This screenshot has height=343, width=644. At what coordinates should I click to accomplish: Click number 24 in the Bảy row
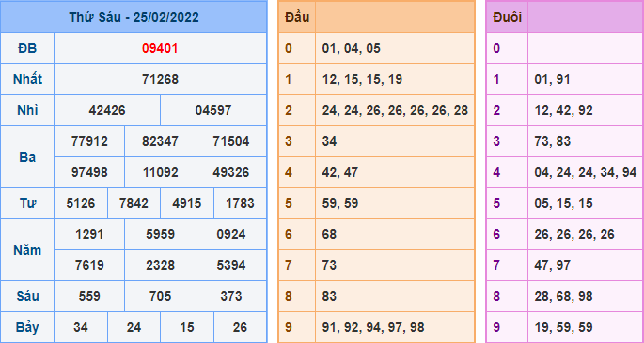click(134, 327)
